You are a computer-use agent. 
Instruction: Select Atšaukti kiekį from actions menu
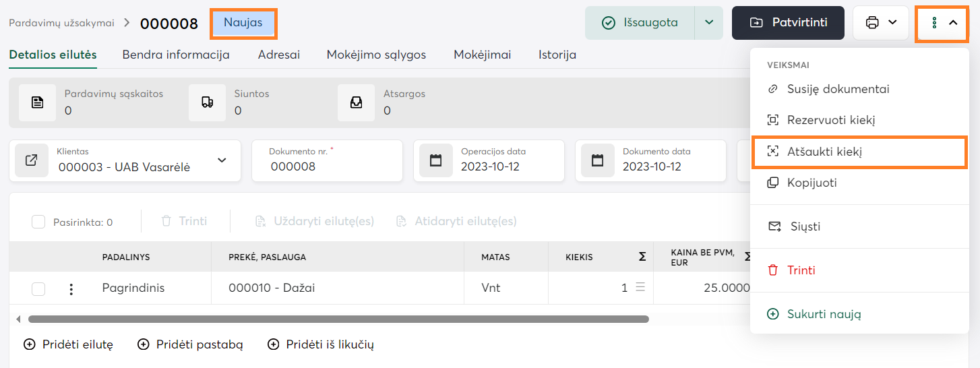(x=824, y=152)
